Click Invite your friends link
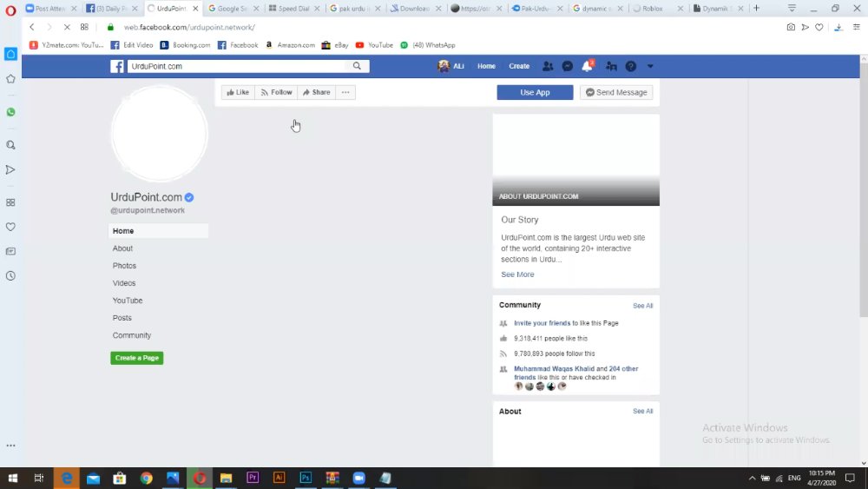 (x=542, y=323)
